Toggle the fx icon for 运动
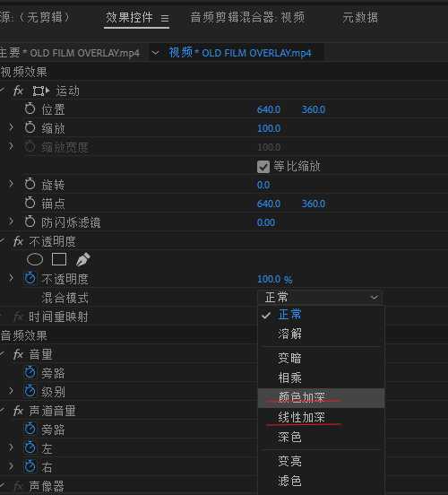This screenshot has height=495, width=448. coord(18,91)
